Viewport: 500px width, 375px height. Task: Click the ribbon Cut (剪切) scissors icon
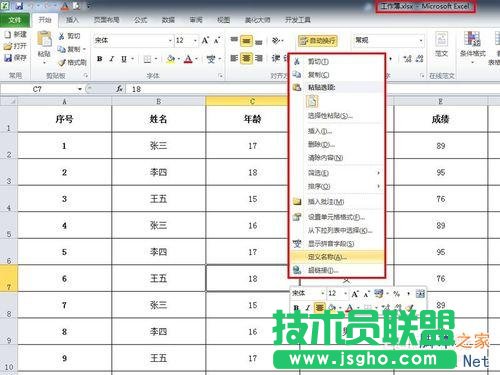(x=62, y=36)
